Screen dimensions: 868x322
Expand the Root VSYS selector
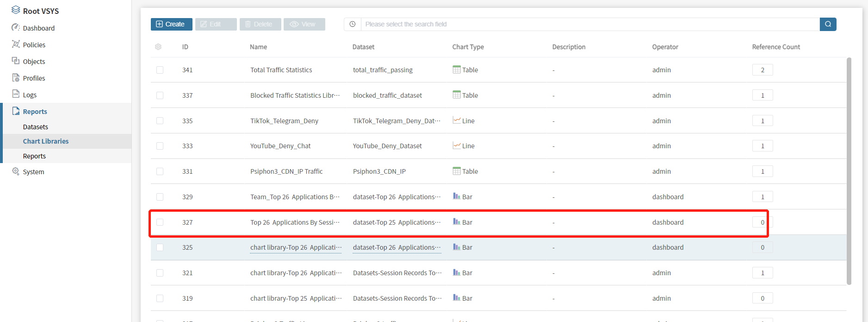[x=41, y=11]
